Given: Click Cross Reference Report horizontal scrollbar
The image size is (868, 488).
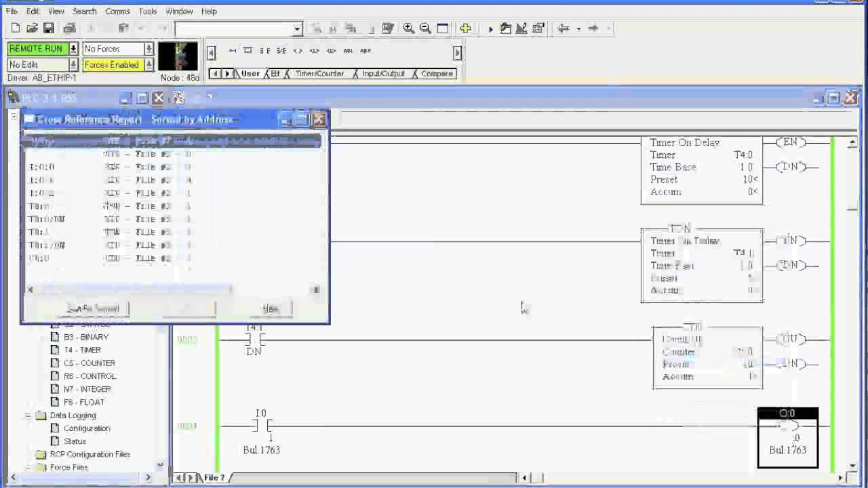Looking at the screenshot, I should [x=173, y=289].
